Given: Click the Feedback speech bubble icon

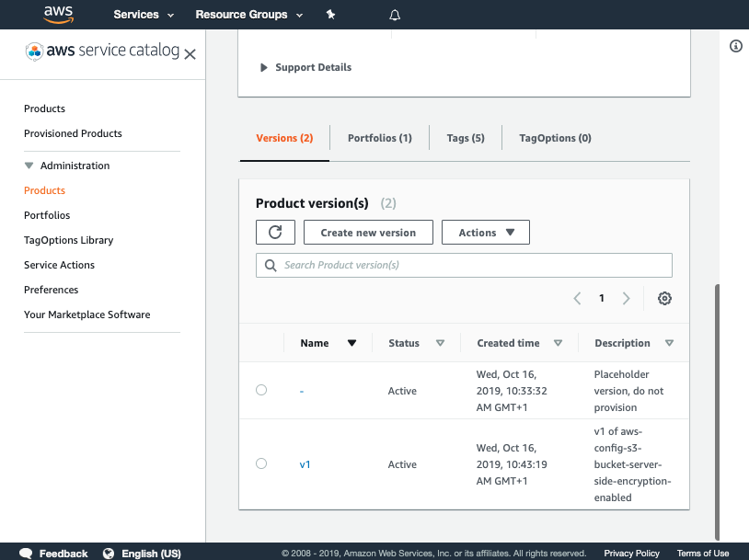Looking at the screenshot, I should click(x=26, y=554).
